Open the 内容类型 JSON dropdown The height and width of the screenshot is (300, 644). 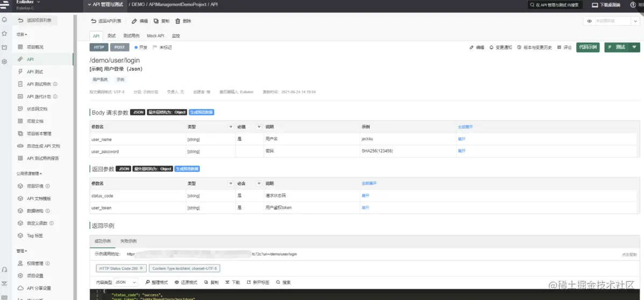[x=126, y=282]
